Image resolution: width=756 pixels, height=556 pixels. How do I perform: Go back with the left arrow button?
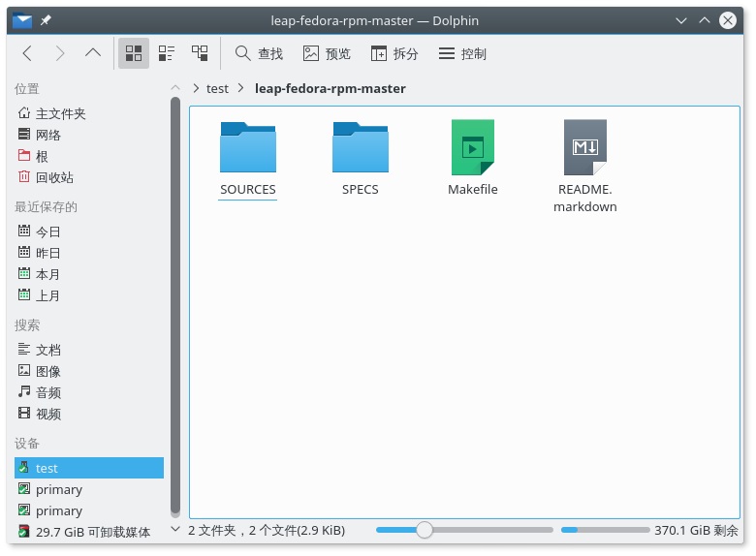27,53
